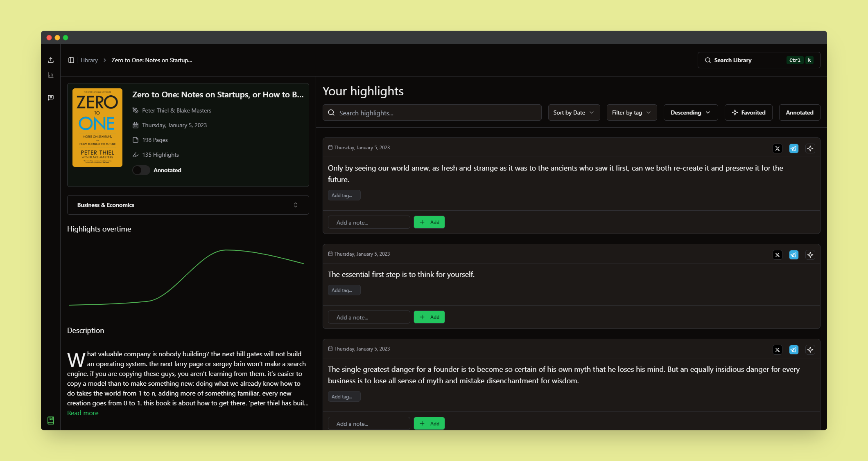Click Add tag on 'essential first step' highlight

coord(344,290)
